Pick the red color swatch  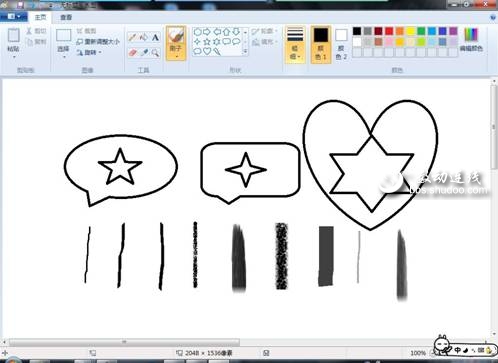tap(389, 31)
